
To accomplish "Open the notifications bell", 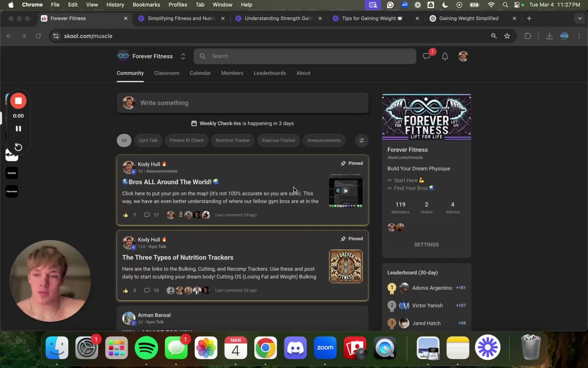I will [x=445, y=56].
